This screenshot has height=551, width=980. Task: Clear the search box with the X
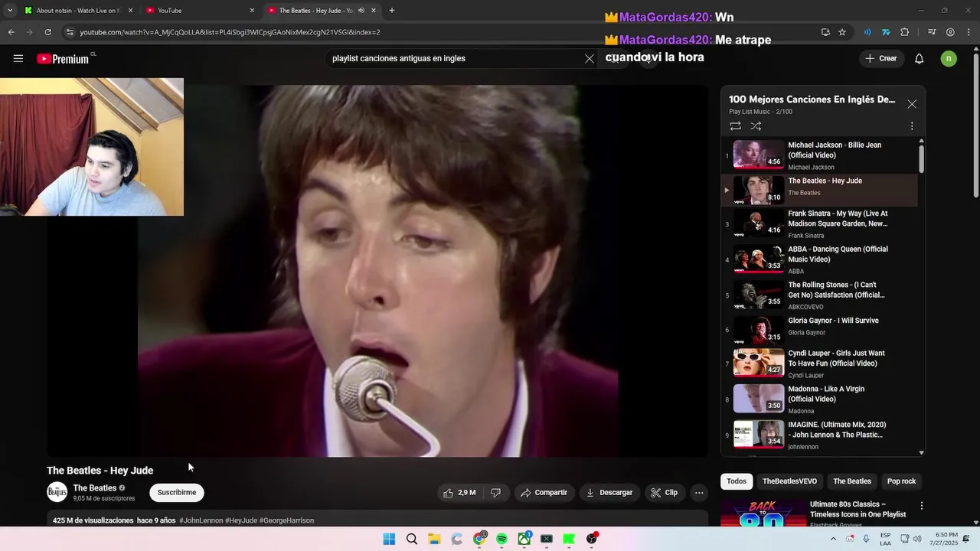click(590, 58)
